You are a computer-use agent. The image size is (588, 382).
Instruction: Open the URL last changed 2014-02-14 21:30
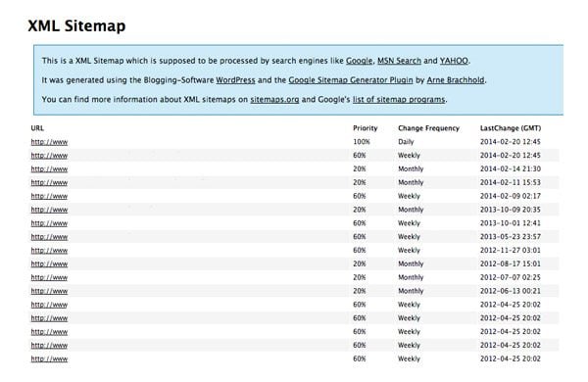pos(49,169)
